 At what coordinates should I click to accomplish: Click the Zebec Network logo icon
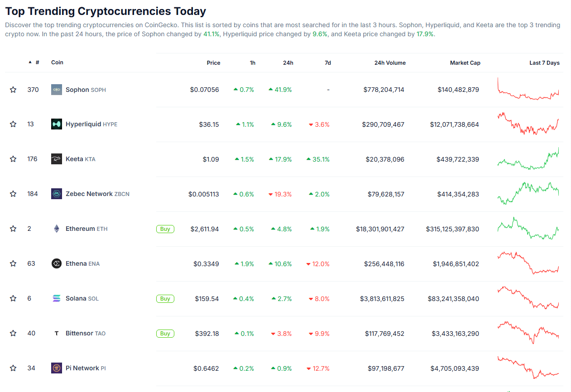point(56,194)
